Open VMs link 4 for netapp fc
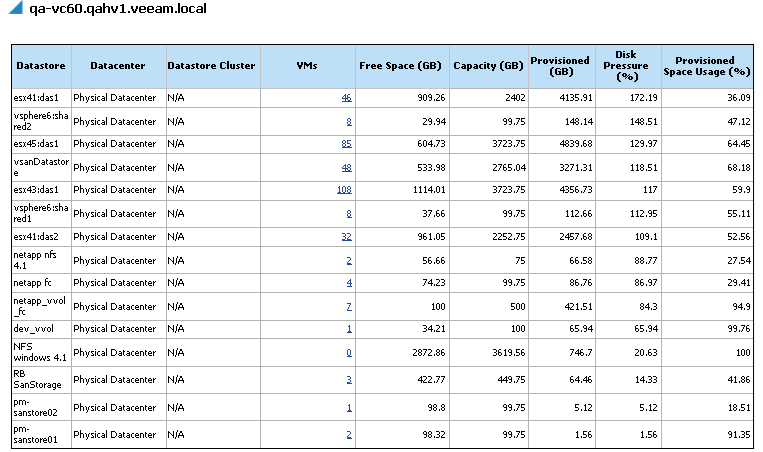This screenshot has width=763, height=452. point(349,283)
